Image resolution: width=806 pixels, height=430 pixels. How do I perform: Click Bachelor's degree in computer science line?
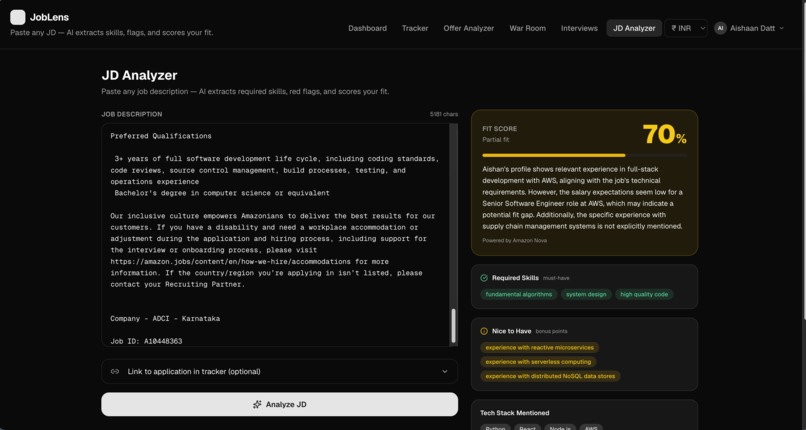222,193
